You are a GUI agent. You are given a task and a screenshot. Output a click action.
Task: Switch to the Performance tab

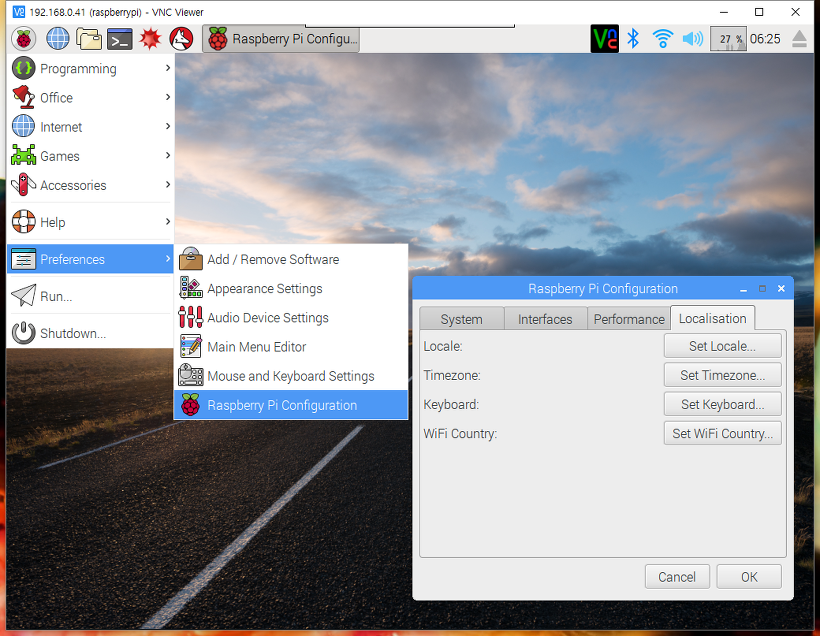[629, 319]
